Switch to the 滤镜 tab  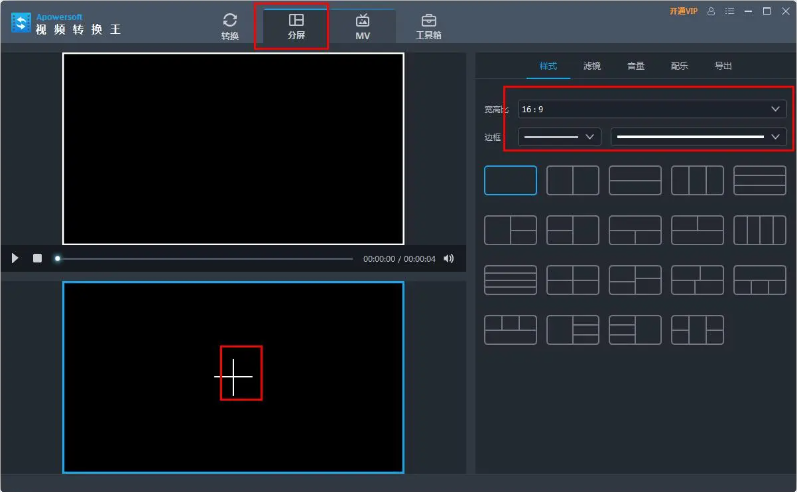pyautogui.click(x=592, y=66)
